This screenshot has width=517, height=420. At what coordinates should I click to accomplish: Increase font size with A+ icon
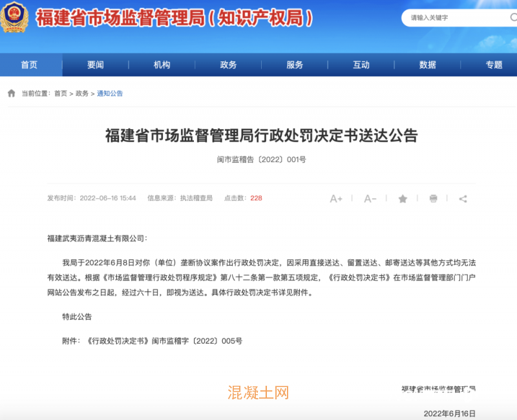(x=336, y=198)
